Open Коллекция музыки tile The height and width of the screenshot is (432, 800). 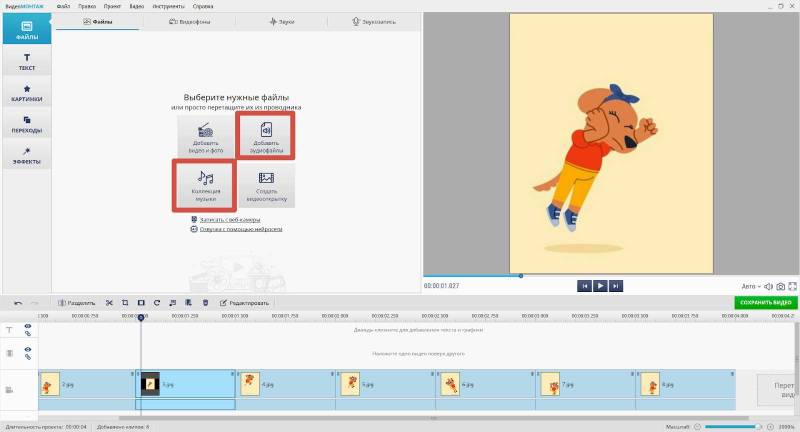click(x=205, y=185)
